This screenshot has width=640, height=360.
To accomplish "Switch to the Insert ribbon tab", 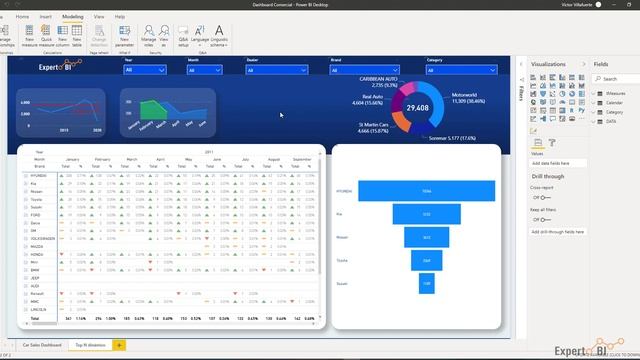I will coord(45,17).
